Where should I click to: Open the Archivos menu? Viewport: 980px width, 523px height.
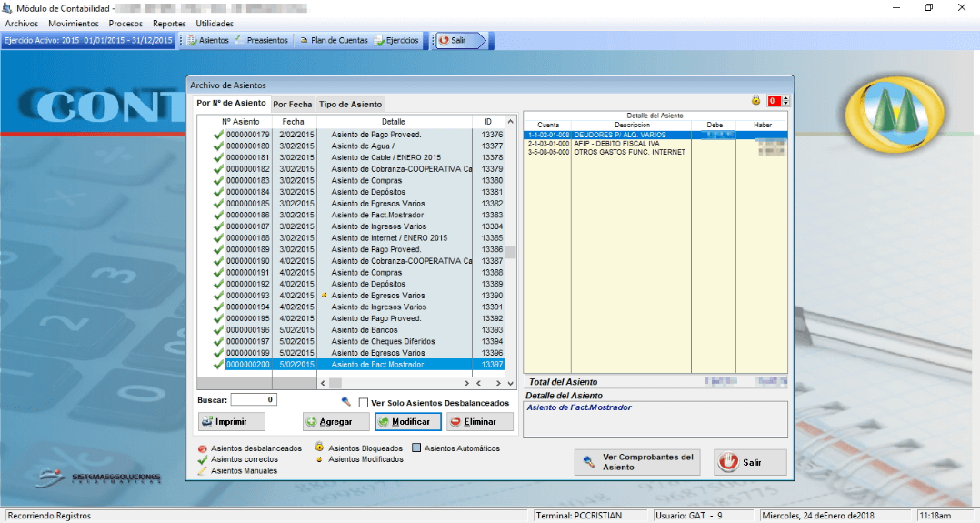pos(22,23)
